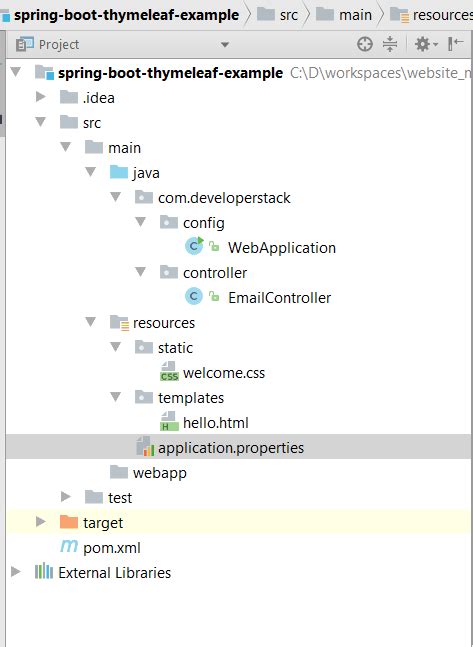Expand the External Libraries arrow
This screenshot has width=473, height=647.
click(x=16, y=572)
